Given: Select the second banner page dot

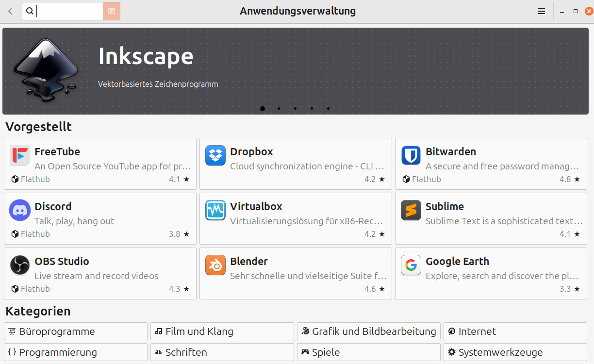Looking at the screenshot, I should tap(279, 109).
